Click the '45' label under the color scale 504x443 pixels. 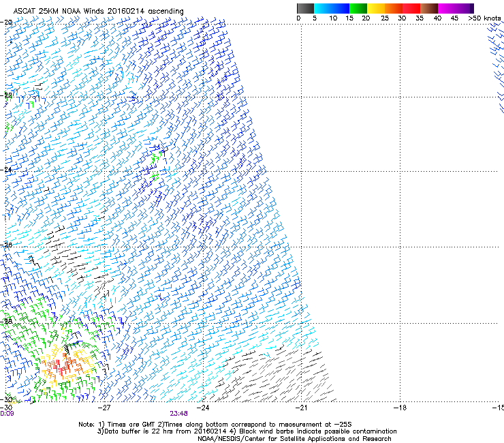click(x=454, y=18)
